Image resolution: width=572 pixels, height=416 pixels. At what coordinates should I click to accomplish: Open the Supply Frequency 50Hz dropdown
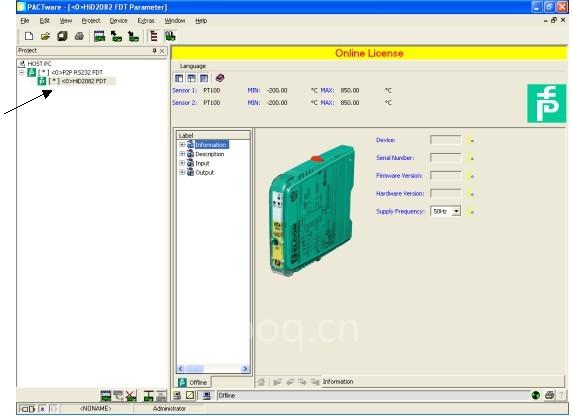pyautogui.click(x=456, y=211)
